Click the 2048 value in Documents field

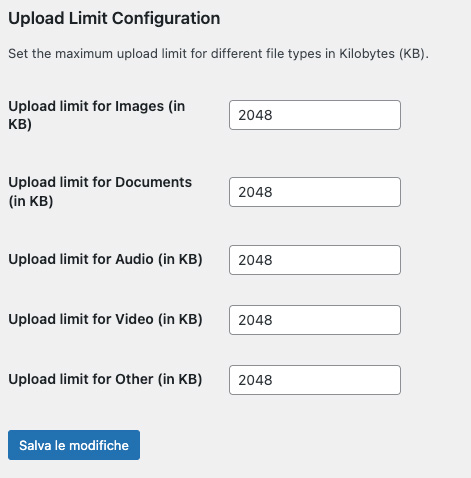click(x=255, y=192)
